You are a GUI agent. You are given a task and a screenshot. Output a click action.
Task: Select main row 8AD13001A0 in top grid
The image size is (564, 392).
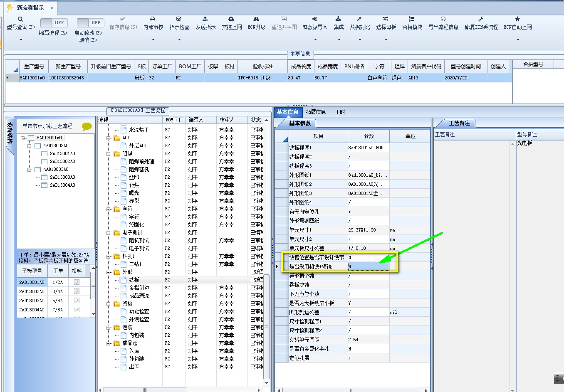click(x=258, y=78)
